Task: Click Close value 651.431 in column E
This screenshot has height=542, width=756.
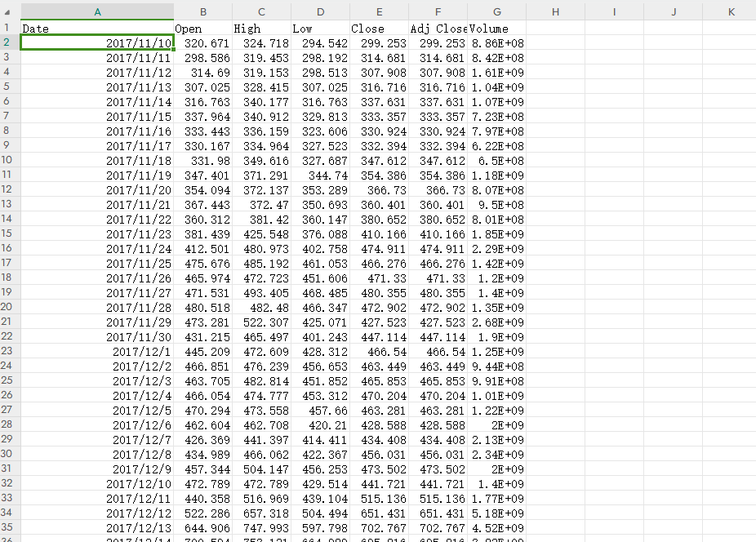Action: click(x=380, y=513)
